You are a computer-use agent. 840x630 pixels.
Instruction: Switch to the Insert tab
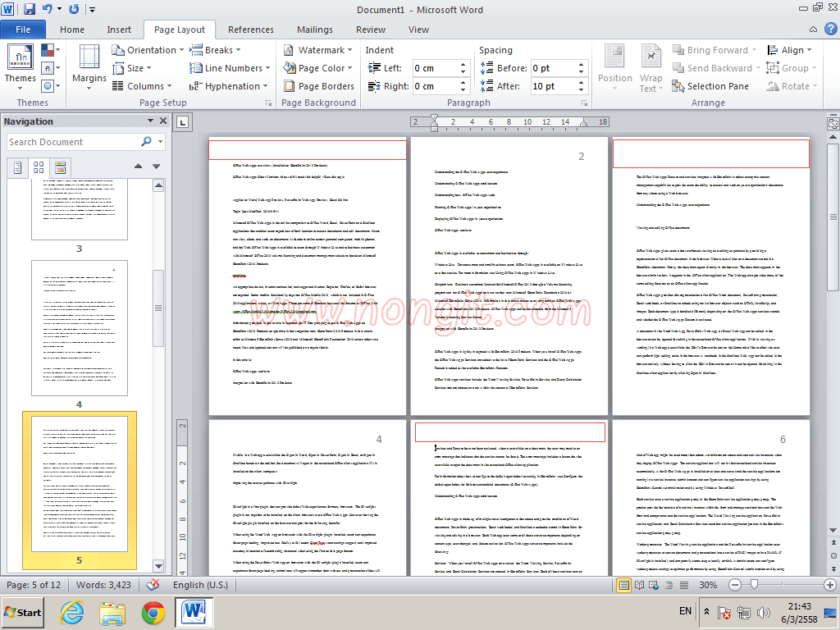pyautogui.click(x=119, y=30)
